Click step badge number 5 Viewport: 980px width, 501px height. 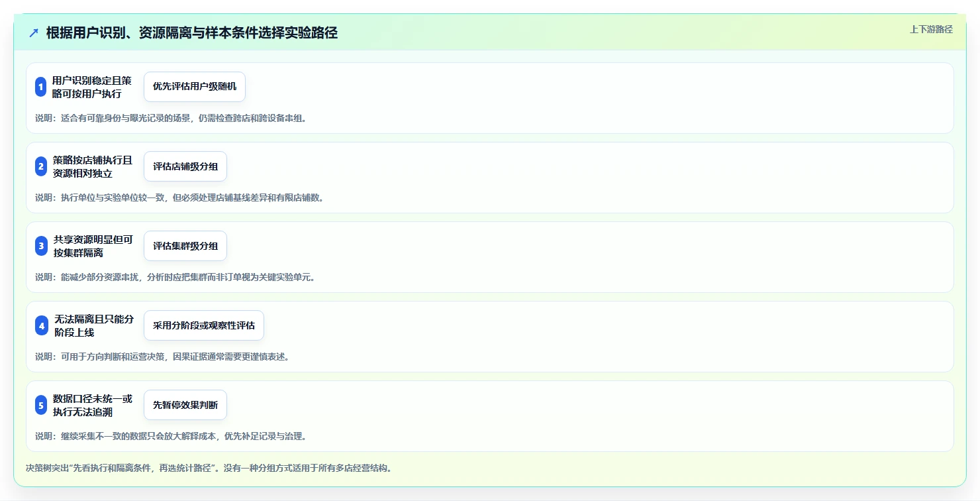pos(41,405)
